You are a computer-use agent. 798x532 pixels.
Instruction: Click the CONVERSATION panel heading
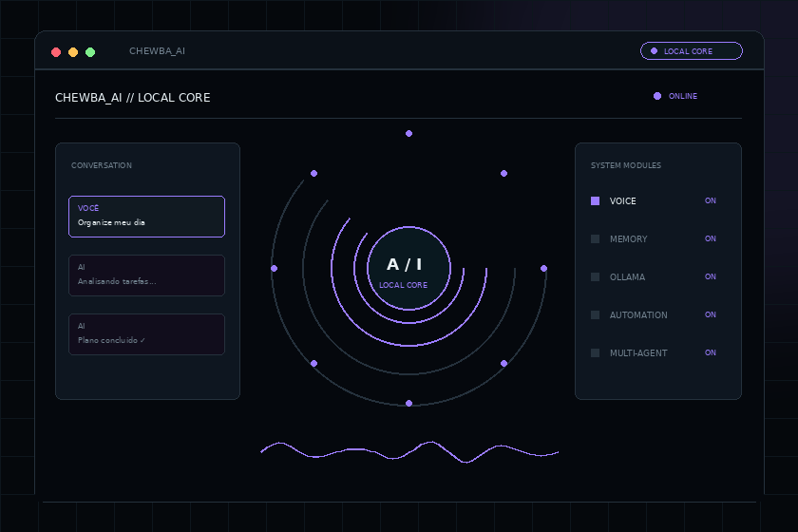tap(102, 165)
